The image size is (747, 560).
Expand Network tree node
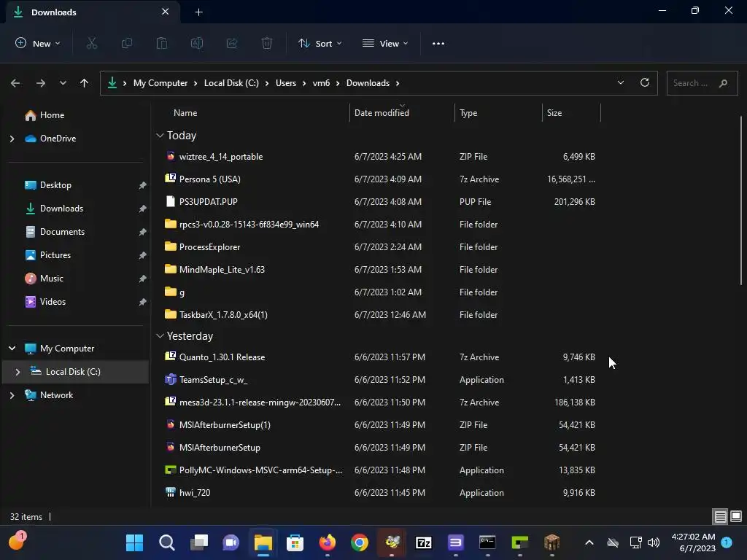pyautogui.click(x=12, y=395)
